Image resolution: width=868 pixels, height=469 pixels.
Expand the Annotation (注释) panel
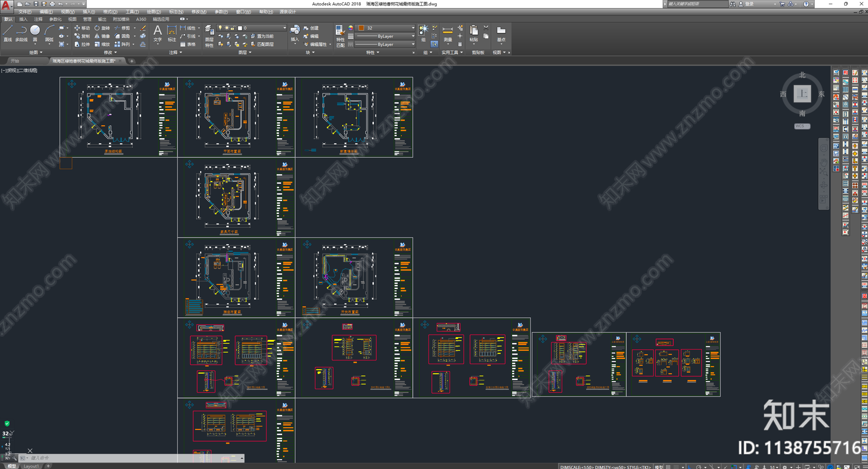tap(175, 53)
